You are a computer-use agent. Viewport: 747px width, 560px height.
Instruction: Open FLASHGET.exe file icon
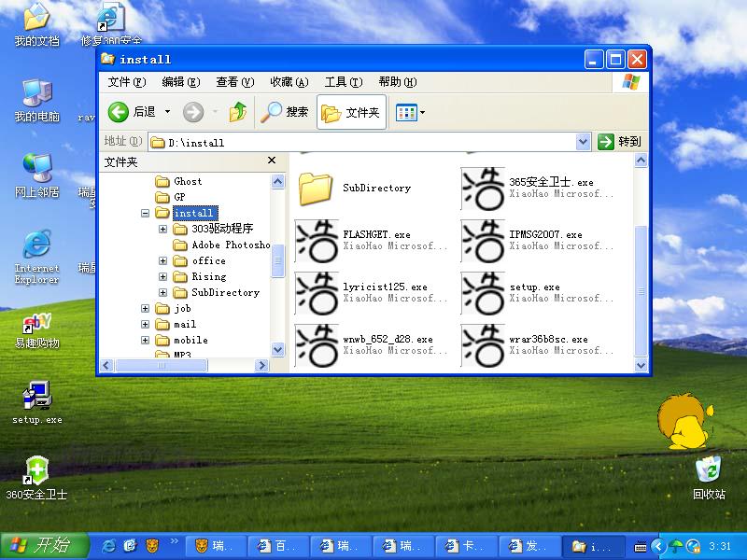pyautogui.click(x=317, y=241)
